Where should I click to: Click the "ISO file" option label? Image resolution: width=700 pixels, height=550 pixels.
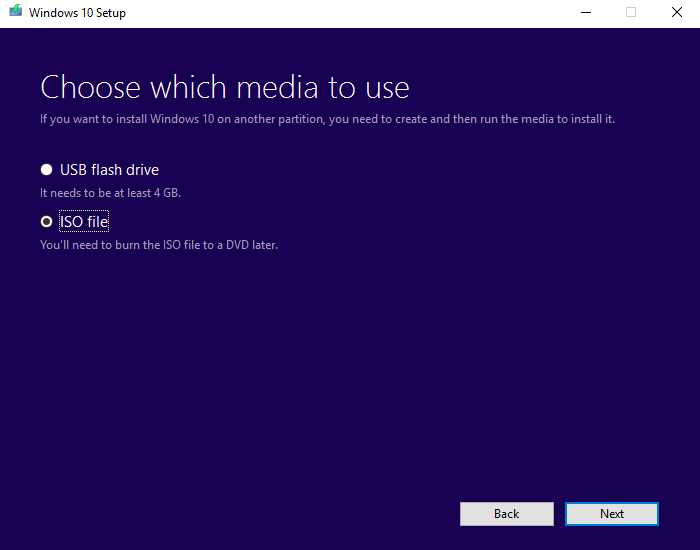tap(84, 222)
